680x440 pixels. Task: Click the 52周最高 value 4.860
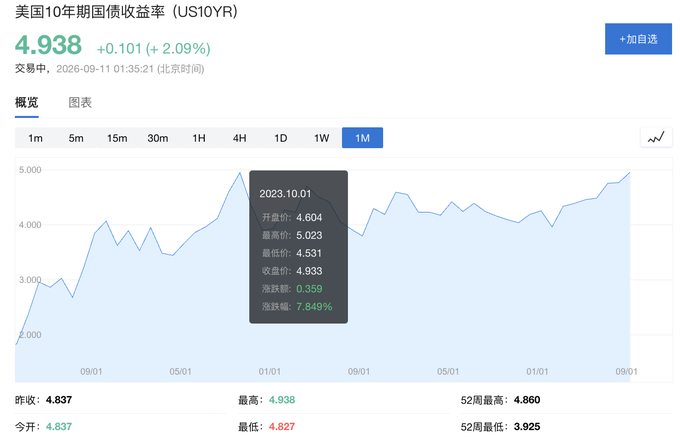pyautogui.click(x=527, y=400)
